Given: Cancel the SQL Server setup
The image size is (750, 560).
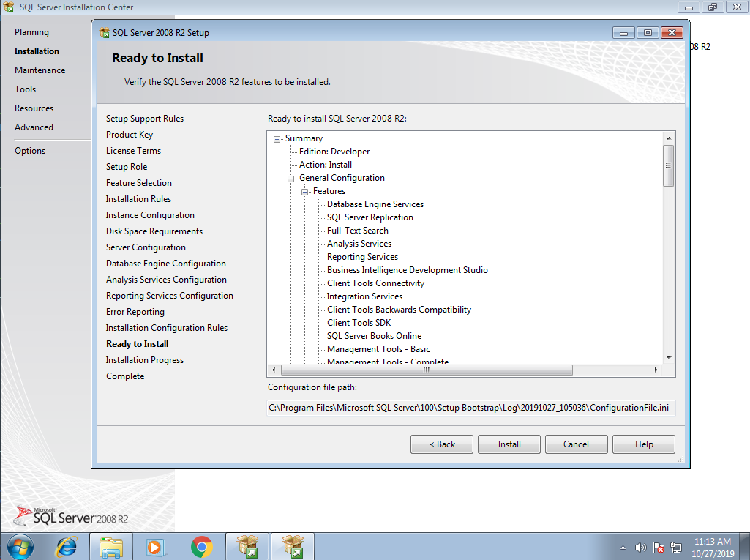Looking at the screenshot, I should [576, 444].
